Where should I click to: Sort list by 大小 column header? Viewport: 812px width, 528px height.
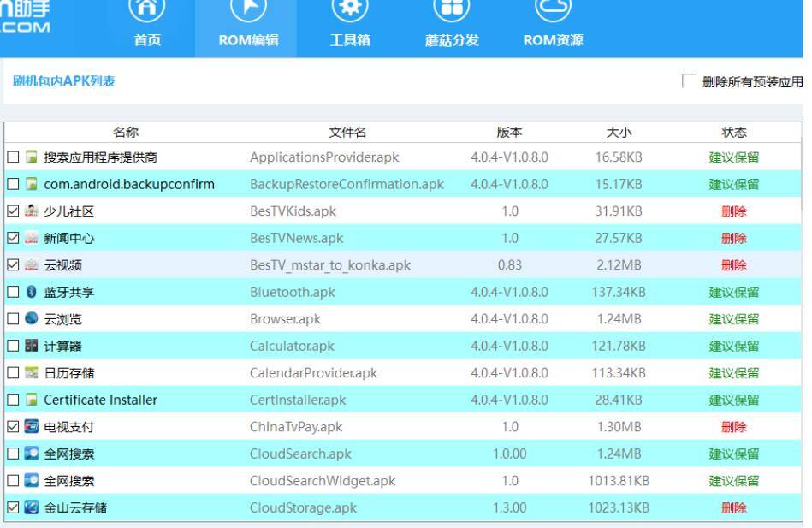point(619,132)
